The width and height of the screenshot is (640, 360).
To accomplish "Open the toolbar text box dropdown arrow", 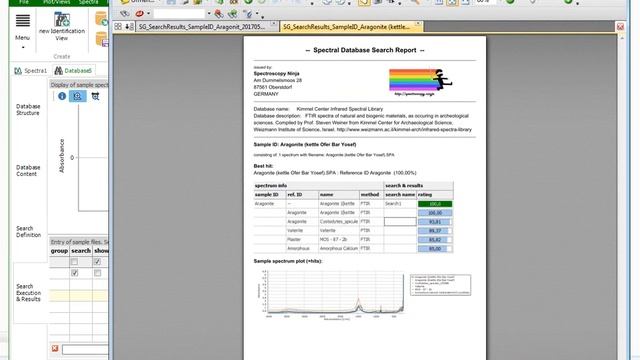I will (209, 14).
